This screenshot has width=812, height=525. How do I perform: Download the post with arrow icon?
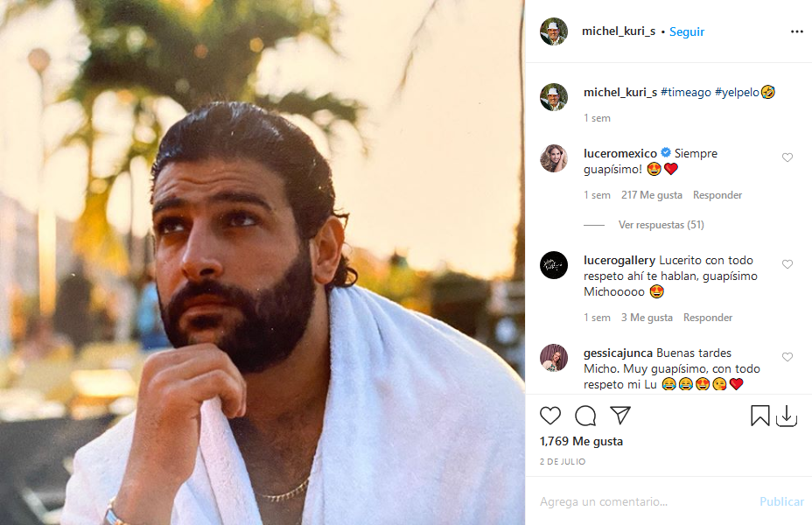(787, 416)
